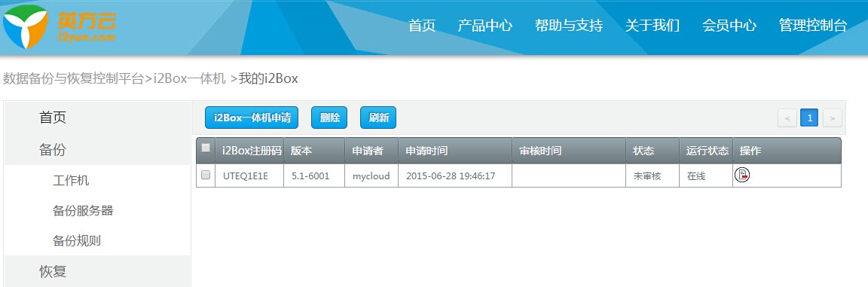Go to 帮助与支持 in top navigation
Viewport: 868px width, 287px height.
[x=569, y=26]
